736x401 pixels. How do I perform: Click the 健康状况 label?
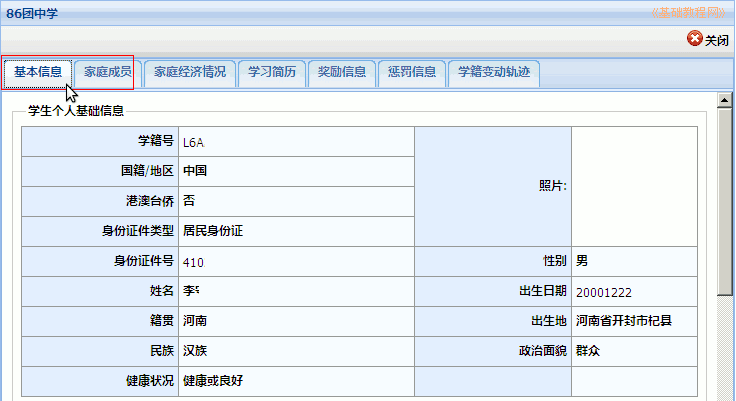tap(150, 381)
